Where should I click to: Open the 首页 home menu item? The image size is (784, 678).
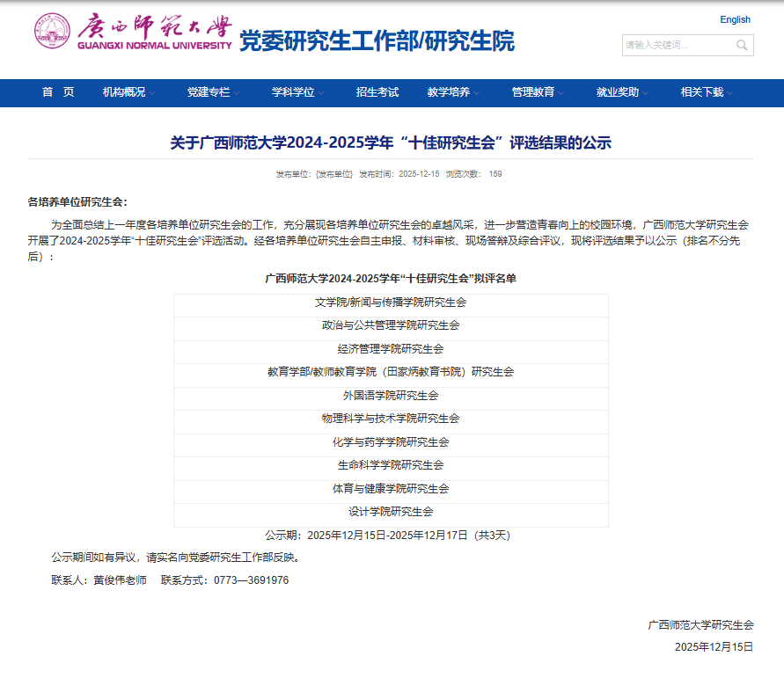coord(58,92)
